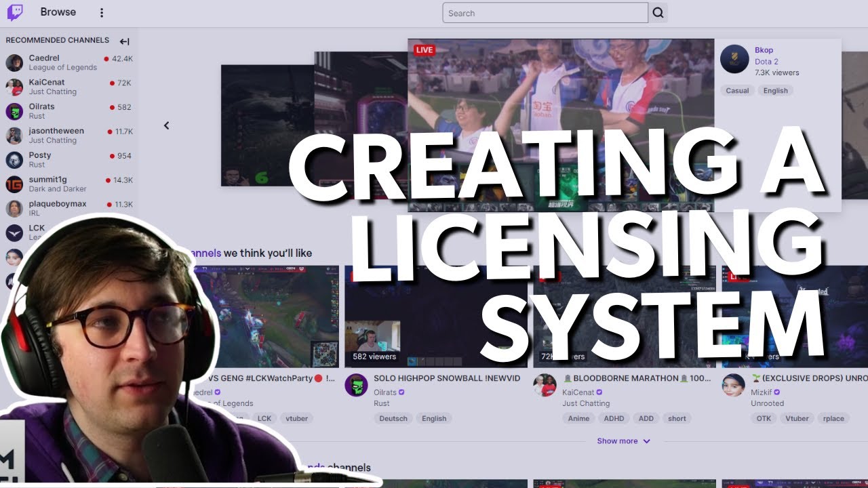Select Caedrel in recommended channels
The width and height of the screenshot is (868, 488).
44,58
